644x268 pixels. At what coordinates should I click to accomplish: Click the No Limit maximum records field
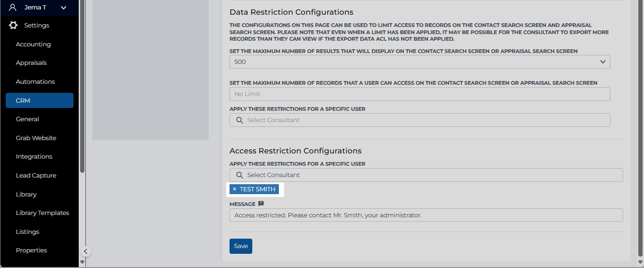click(x=420, y=94)
